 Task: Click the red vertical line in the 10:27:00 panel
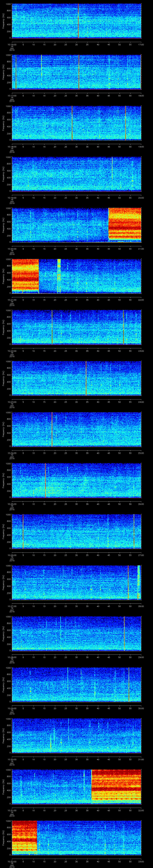pyautogui.click(x=128, y=582)
